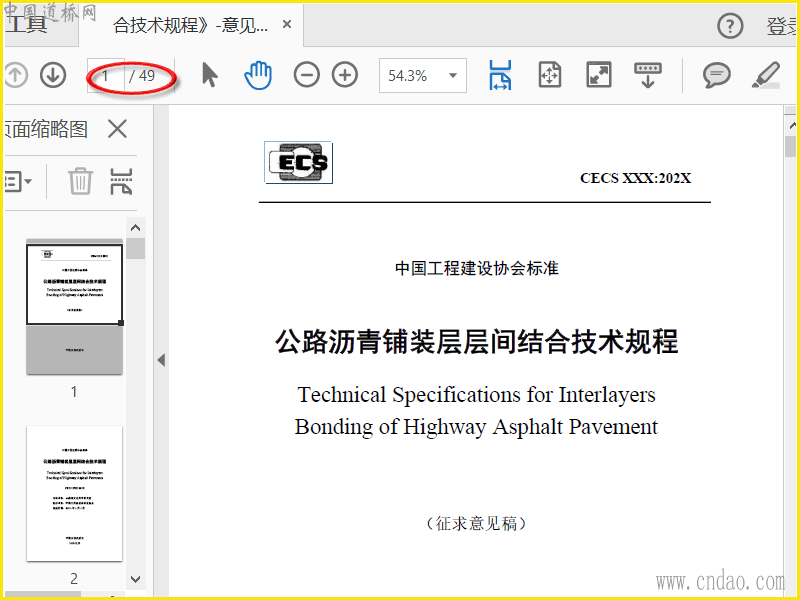Click the text CECS XXX:202X

[635, 178]
